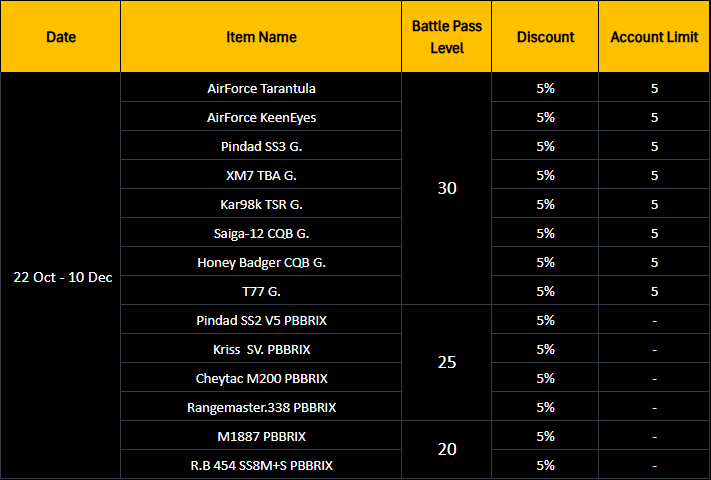Image resolution: width=711 pixels, height=480 pixels.
Task: Click Rangemaster.338 PBBRIX item
Action: pyautogui.click(x=261, y=407)
